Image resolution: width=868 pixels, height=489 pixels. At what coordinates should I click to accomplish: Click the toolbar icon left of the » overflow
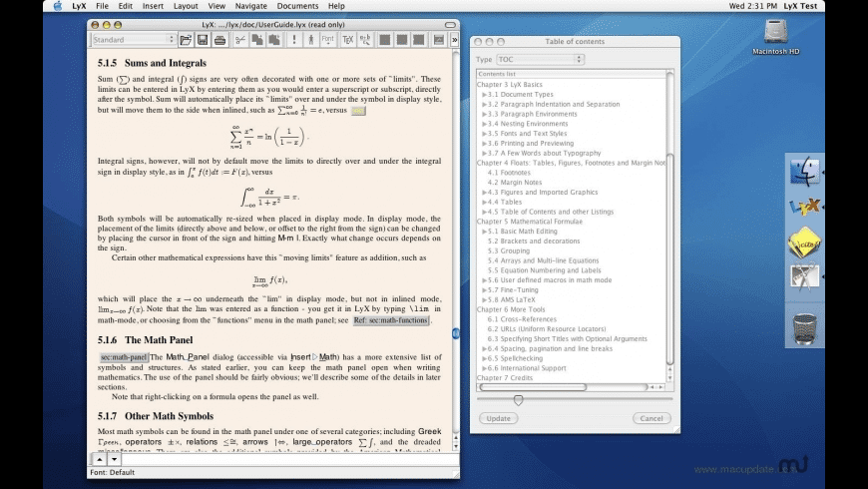click(438, 40)
